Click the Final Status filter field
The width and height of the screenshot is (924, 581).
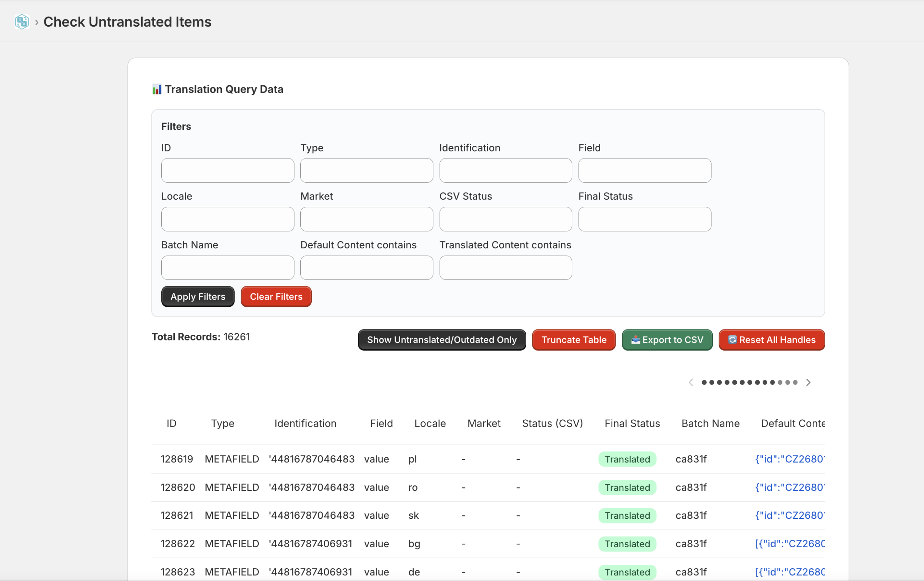(644, 219)
